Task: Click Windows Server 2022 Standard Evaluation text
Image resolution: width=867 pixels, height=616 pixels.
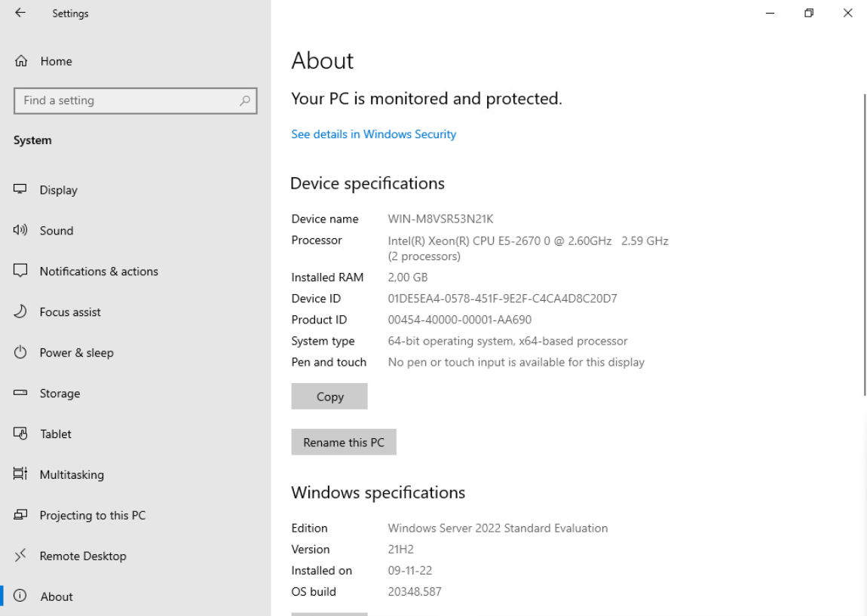Action: (x=498, y=528)
